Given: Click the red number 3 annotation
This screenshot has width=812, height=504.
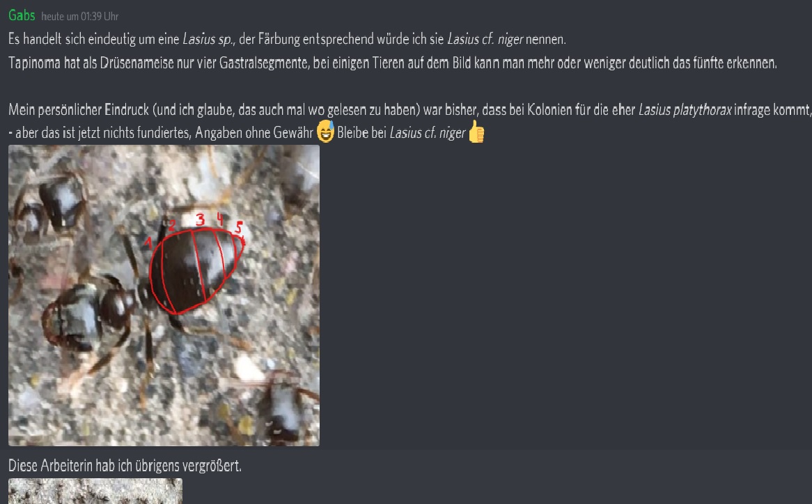Looking at the screenshot, I should coord(200,219).
